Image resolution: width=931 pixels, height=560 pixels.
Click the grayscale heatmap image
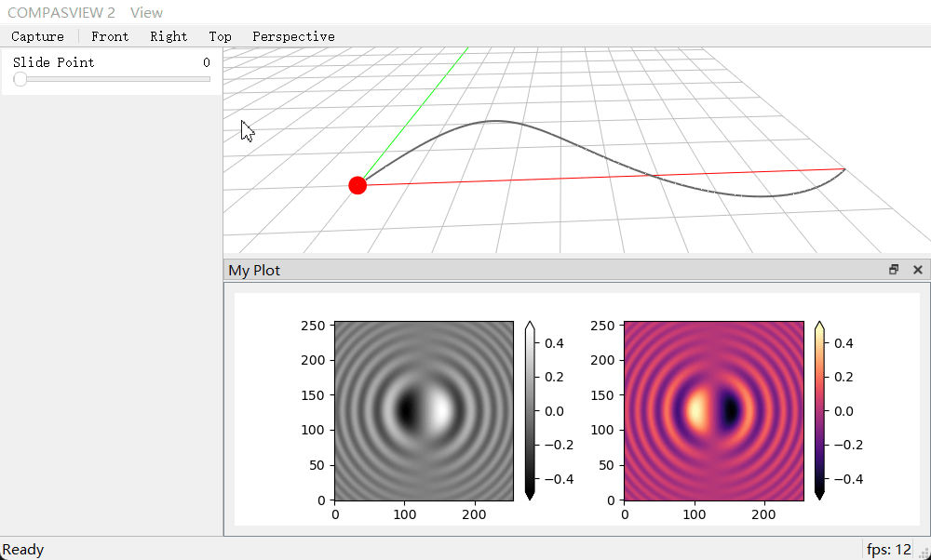424,409
